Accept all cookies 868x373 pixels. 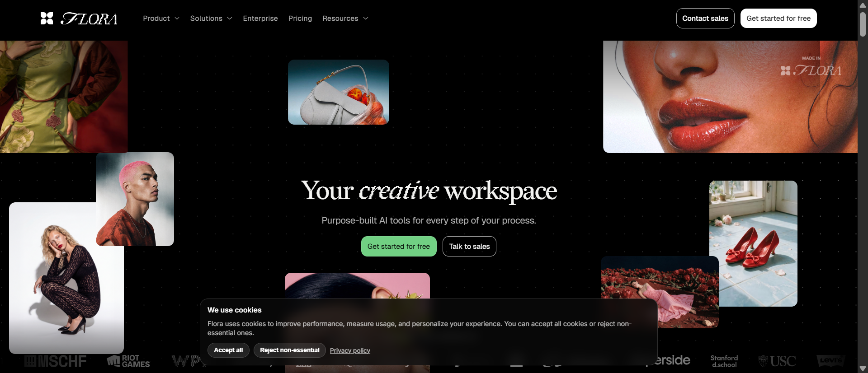(228, 350)
